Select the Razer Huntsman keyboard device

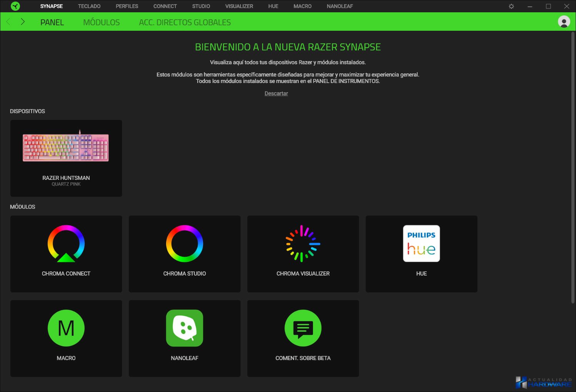click(66, 158)
